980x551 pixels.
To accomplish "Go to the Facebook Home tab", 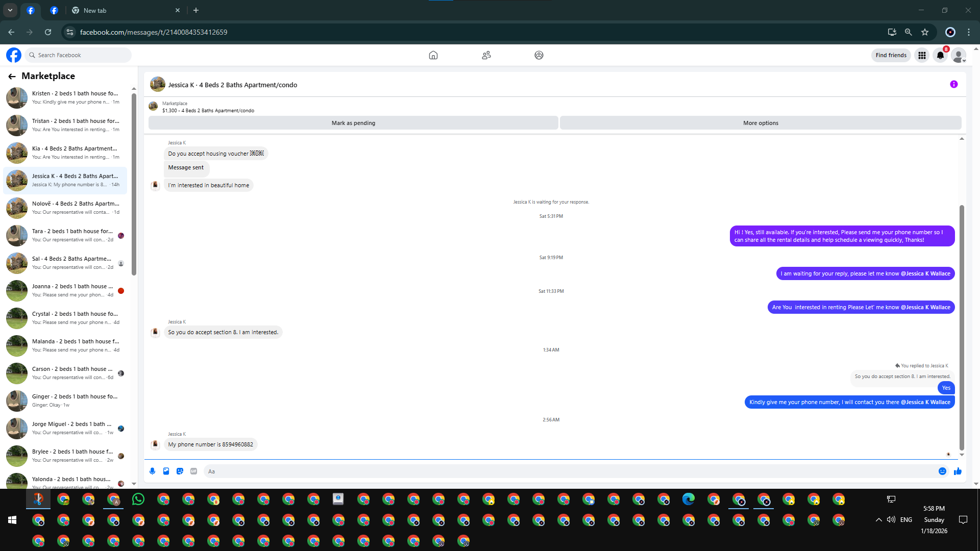I will click(x=433, y=55).
